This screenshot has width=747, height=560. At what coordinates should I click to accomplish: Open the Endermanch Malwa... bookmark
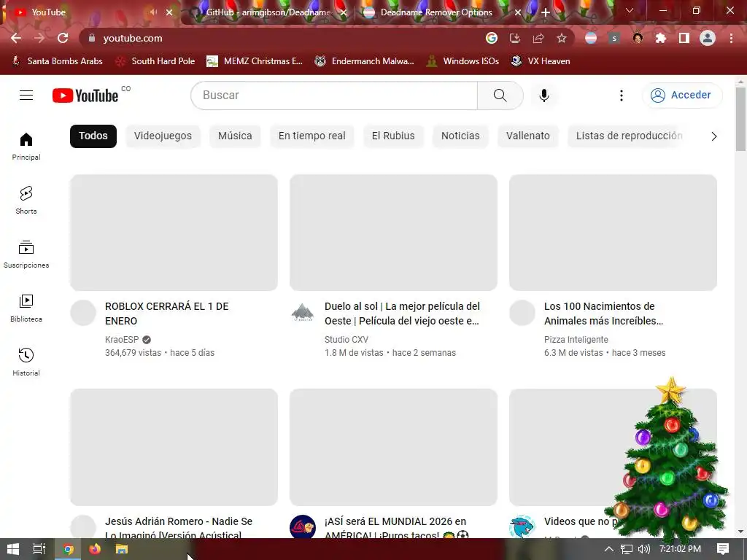[365, 61]
